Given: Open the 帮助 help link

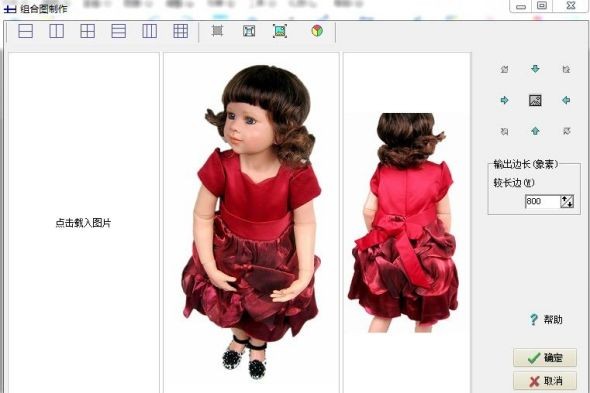Looking at the screenshot, I should click(x=546, y=320).
